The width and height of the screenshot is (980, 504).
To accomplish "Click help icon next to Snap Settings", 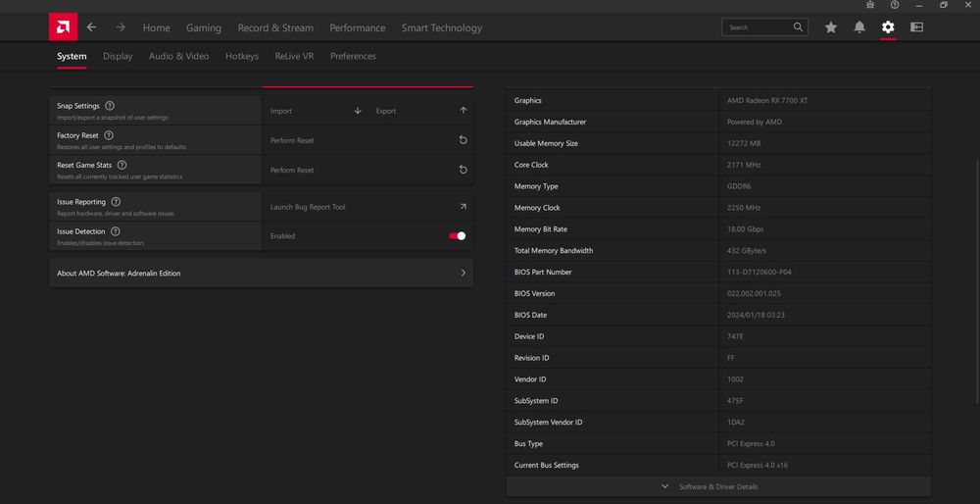I will pyautogui.click(x=110, y=106).
